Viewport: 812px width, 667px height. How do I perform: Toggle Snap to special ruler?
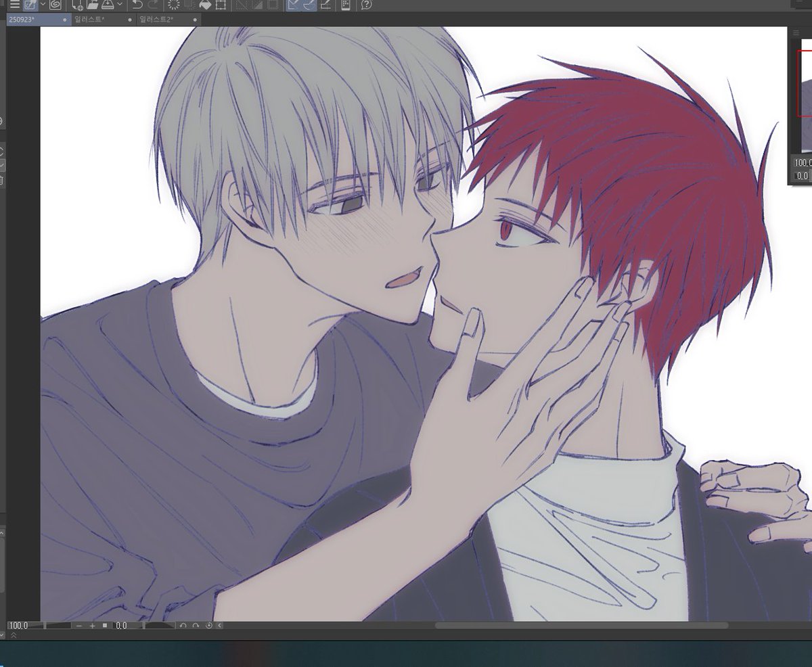point(309,5)
